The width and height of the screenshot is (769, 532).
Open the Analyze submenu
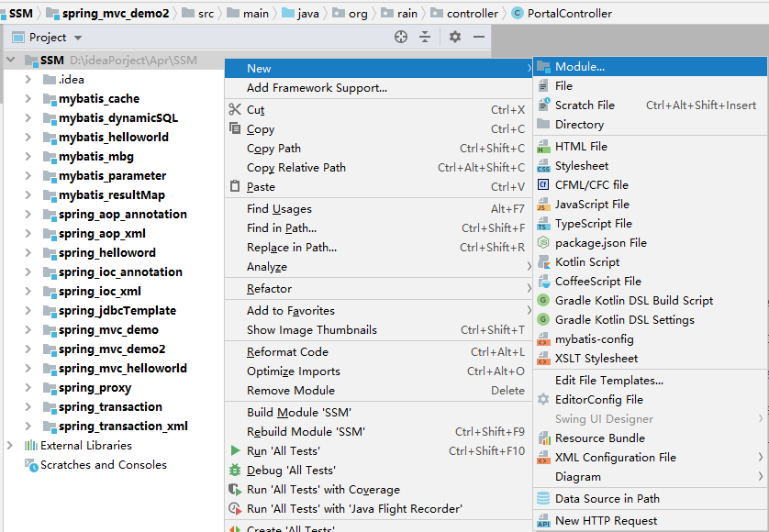pos(379,267)
